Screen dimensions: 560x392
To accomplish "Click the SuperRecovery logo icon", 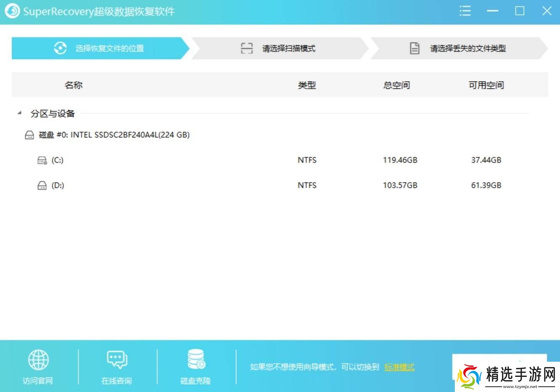I will pyautogui.click(x=12, y=11).
